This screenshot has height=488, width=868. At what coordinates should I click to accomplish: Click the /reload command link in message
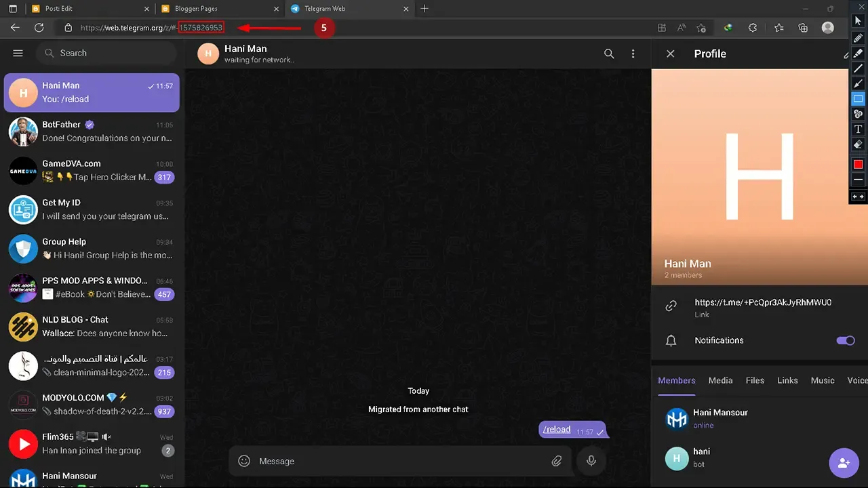[557, 429]
